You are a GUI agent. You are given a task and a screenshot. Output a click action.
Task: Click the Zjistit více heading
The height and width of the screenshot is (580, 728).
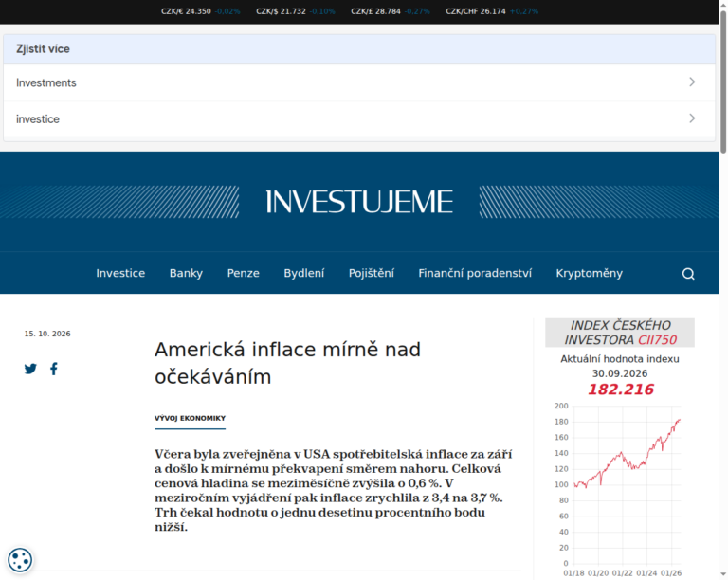[43, 48]
